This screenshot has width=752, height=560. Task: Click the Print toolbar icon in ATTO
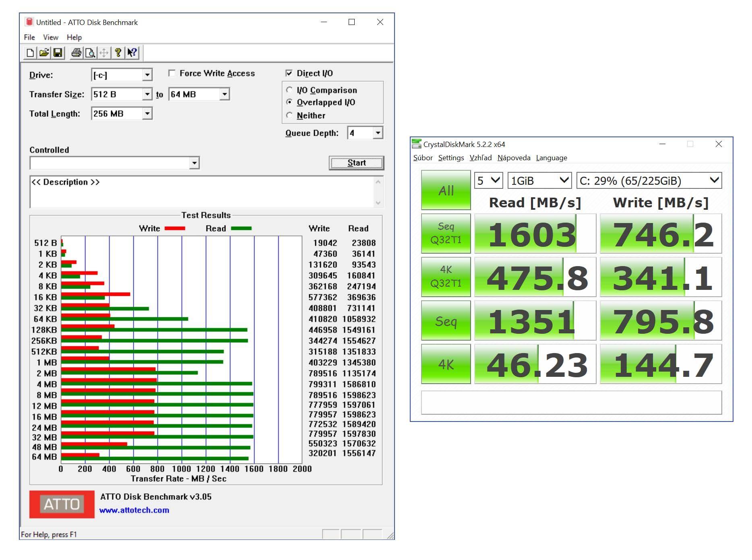(x=76, y=53)
